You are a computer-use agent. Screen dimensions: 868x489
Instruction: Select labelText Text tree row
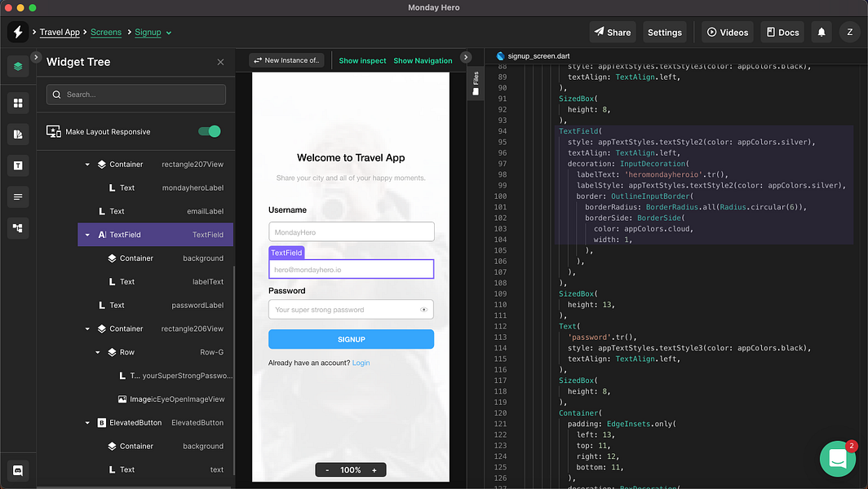(155, 281)
